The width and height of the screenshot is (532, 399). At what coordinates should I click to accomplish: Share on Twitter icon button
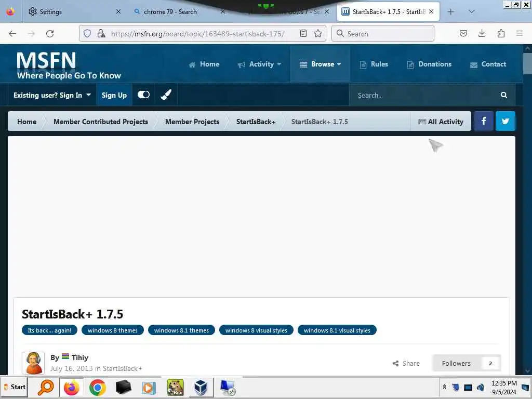(505, 121)
